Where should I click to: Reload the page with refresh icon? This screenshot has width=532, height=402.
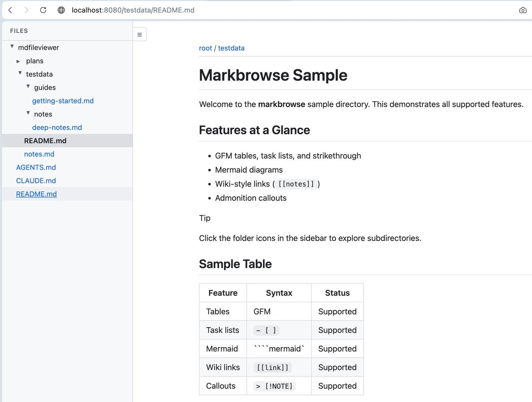pos(43,10)
